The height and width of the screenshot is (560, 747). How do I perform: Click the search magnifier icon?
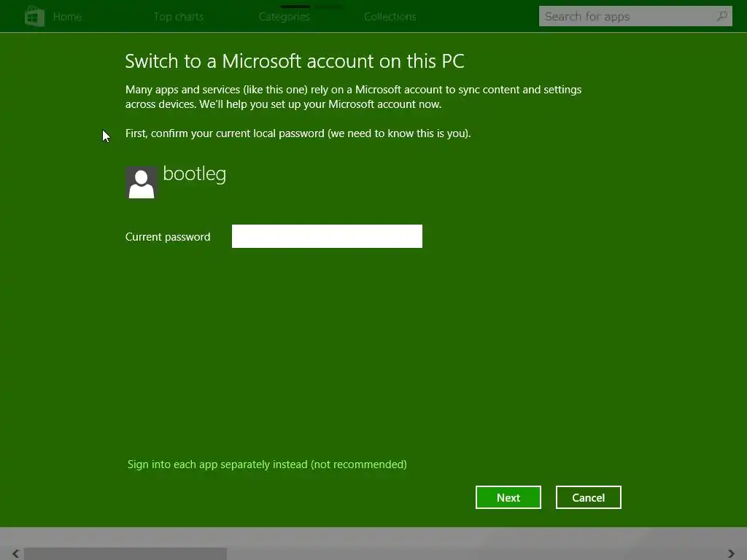point(722,16)
